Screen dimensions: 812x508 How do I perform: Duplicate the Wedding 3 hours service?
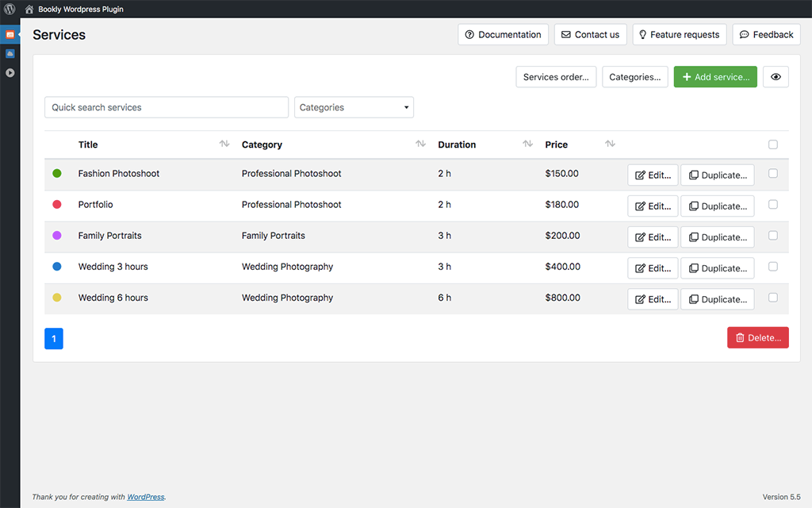717,268
